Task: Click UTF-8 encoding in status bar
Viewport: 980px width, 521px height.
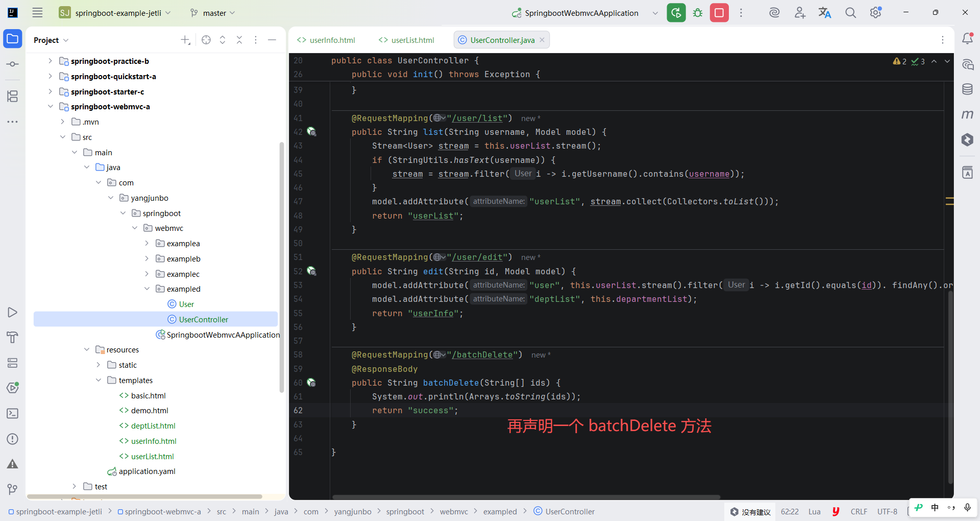Action: point(887,511)
